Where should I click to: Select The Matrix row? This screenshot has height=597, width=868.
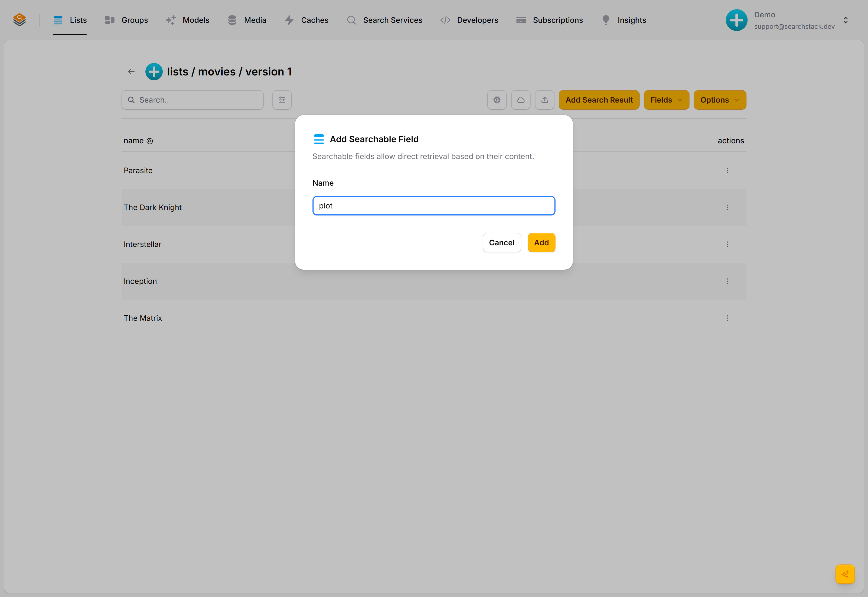[x=434, y=318]
